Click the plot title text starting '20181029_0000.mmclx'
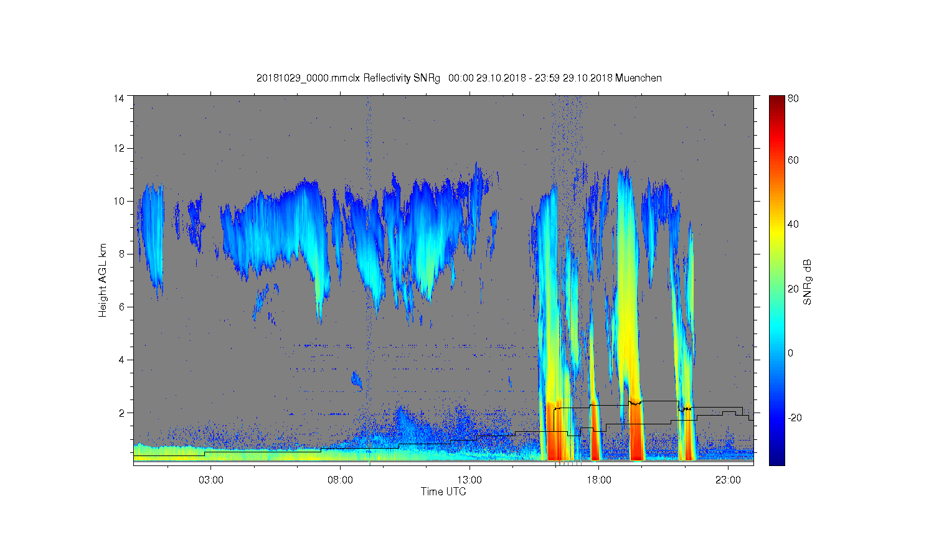This screenshot has width=934, height=560. [x=459, y=78]
